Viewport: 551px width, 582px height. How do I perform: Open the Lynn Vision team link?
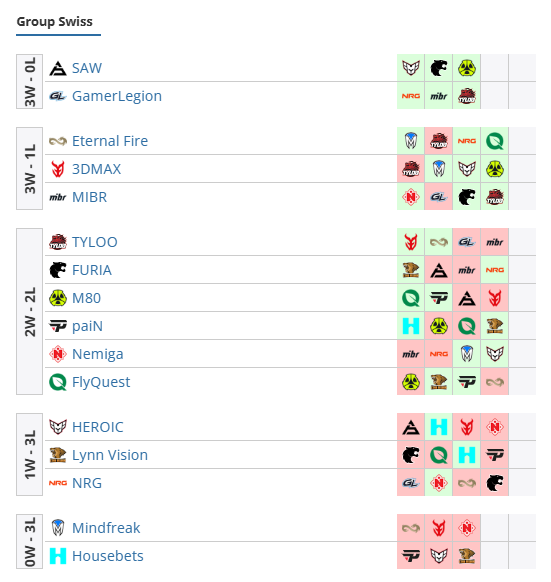click(110, 455)
